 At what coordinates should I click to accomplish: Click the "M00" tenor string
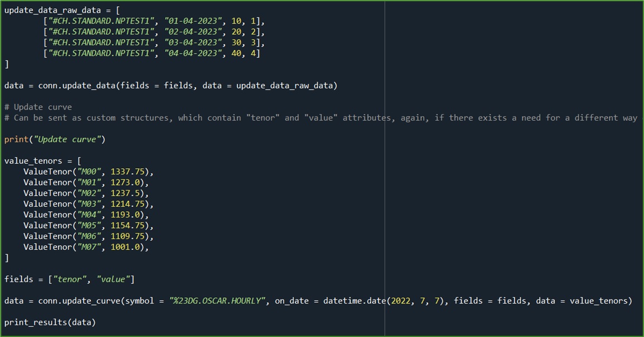89,172
